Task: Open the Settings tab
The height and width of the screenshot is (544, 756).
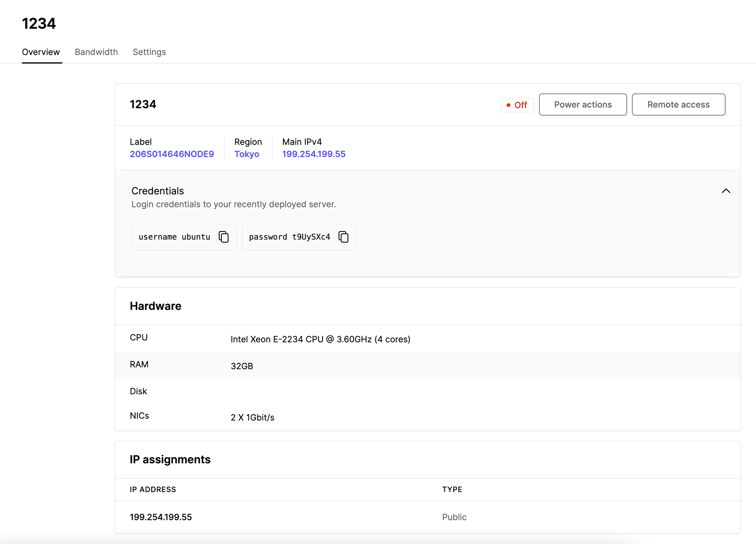Action: pos(149,52)
